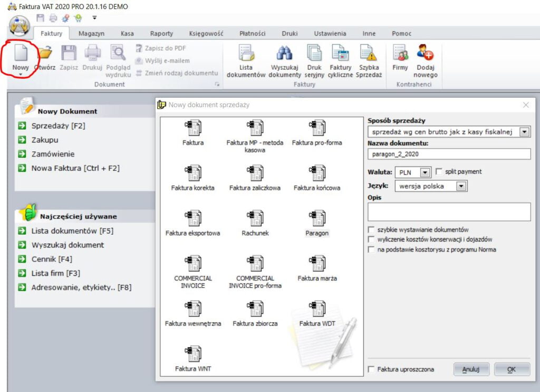This screenshot has width=540, height=392.
Task: Expand the Język dropdown list
Action: coord(461,186)
